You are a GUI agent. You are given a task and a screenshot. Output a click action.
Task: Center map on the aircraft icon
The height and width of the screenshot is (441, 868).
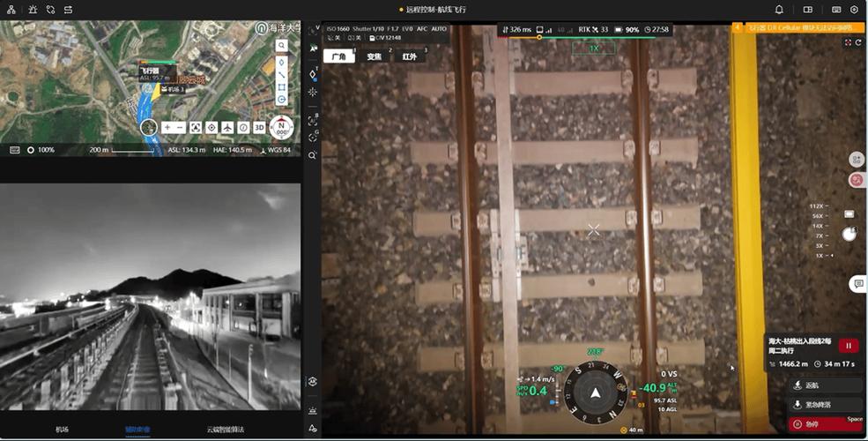click(227, 127)
